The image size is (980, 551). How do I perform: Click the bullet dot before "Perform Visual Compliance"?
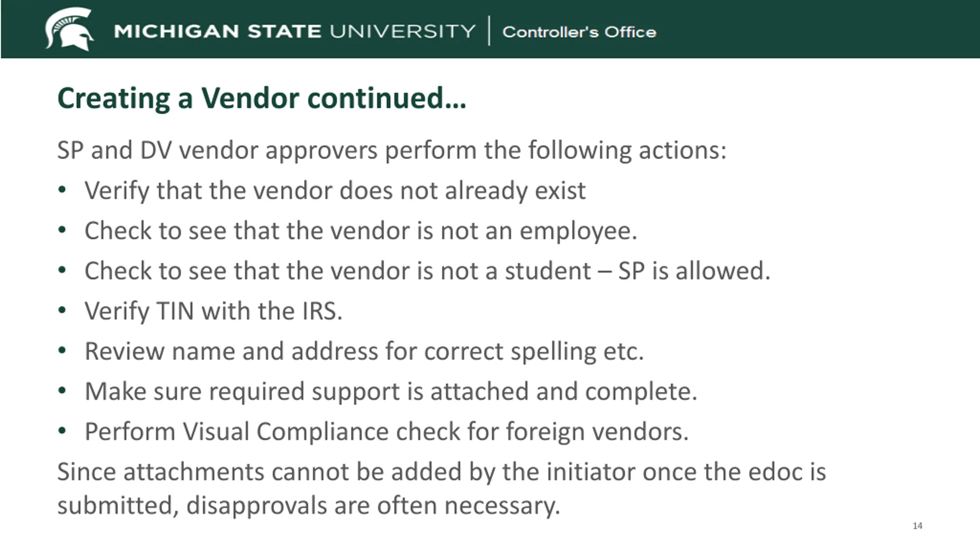(x=62, y=430)
